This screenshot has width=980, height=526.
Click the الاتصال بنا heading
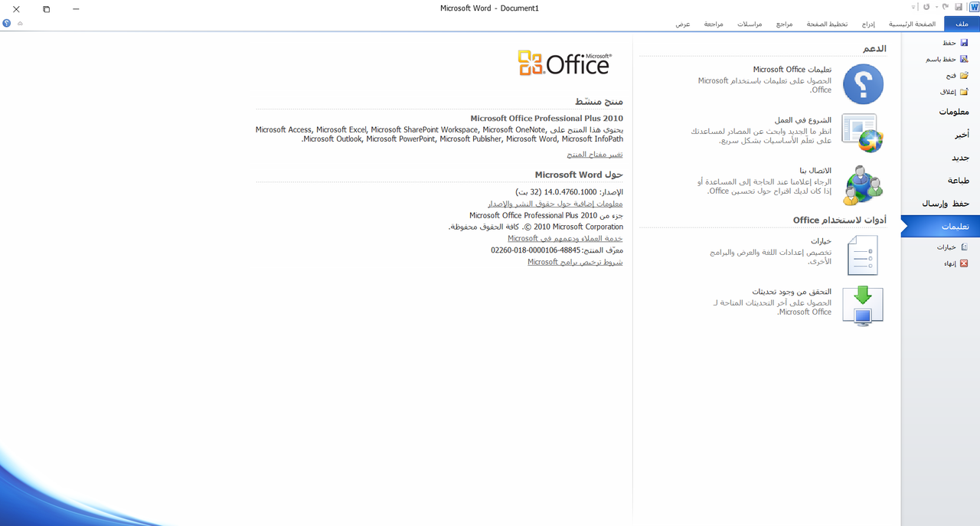point(815,170)
